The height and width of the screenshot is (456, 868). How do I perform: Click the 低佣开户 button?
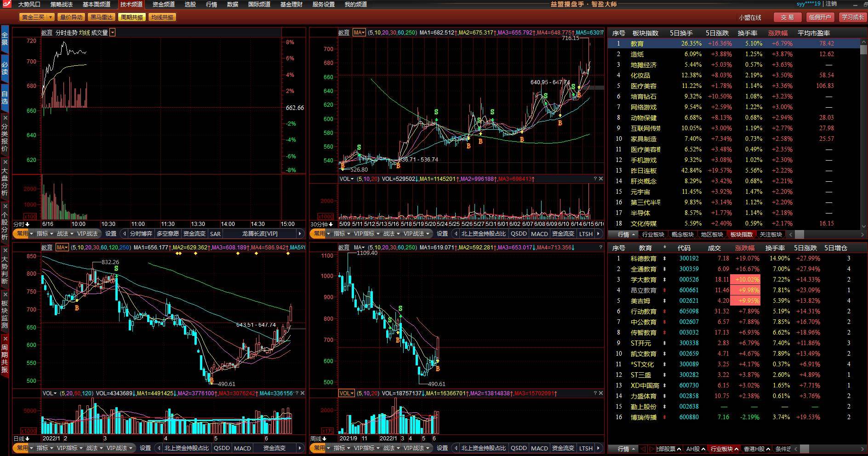tap(820, 17)
